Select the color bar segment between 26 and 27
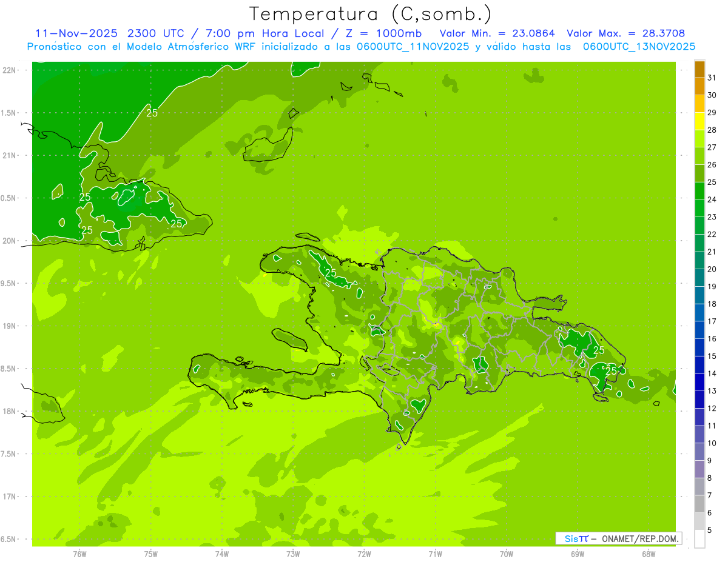Screen dimensions: 728x562 click(x=699, y=156)
